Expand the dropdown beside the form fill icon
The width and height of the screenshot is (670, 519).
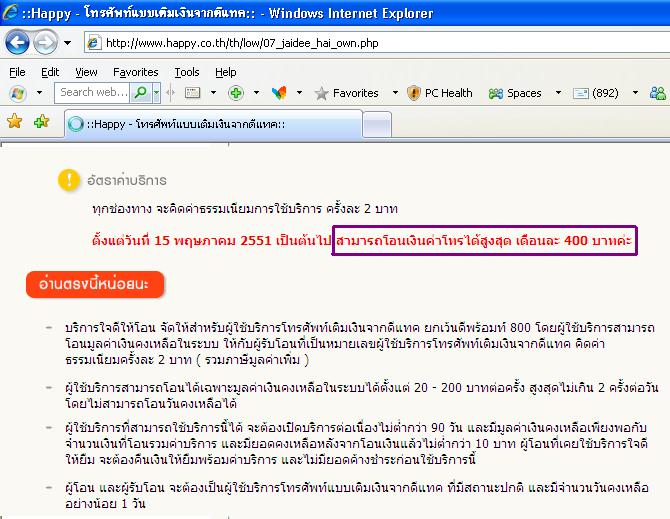point(213,93)
